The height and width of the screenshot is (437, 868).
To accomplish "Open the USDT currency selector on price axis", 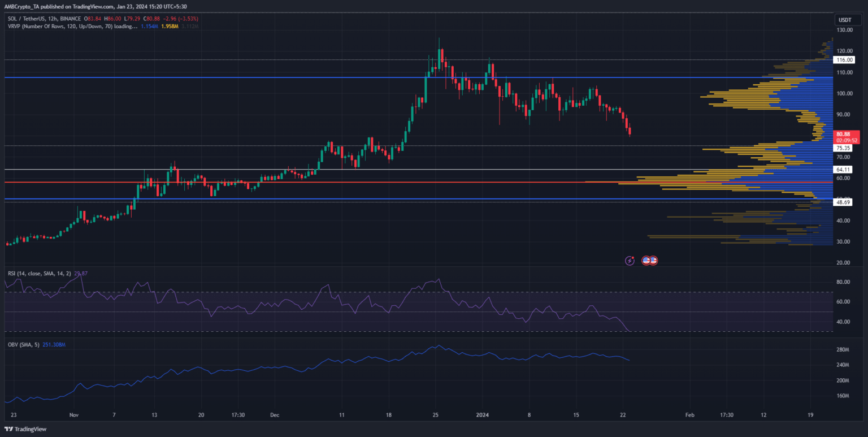I will (843, 20).
